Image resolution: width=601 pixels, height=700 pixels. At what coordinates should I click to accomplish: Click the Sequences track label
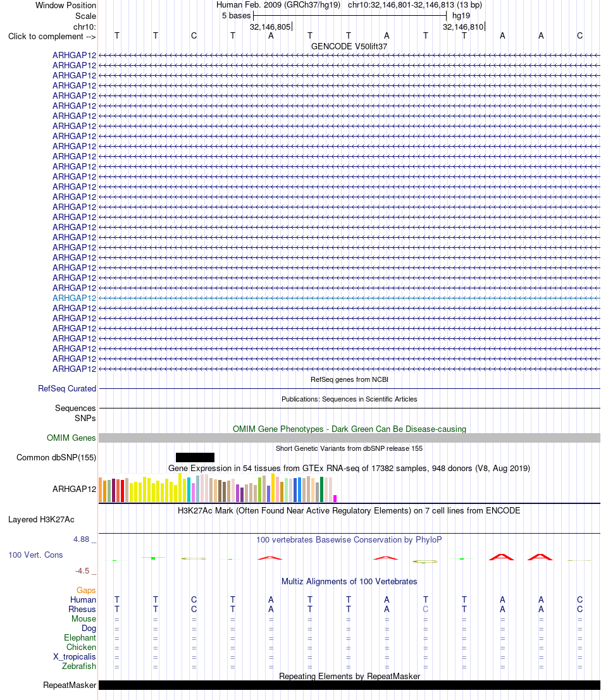[75, 408]
